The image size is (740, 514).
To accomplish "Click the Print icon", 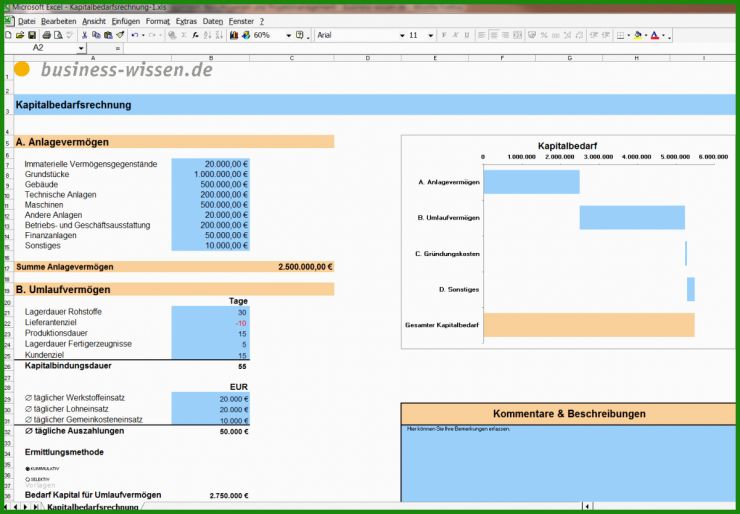I will click(x=47, y=35).
